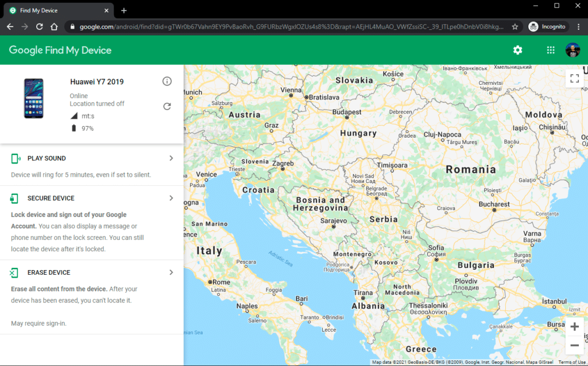Go back in browser history

(x=10, y=26)
